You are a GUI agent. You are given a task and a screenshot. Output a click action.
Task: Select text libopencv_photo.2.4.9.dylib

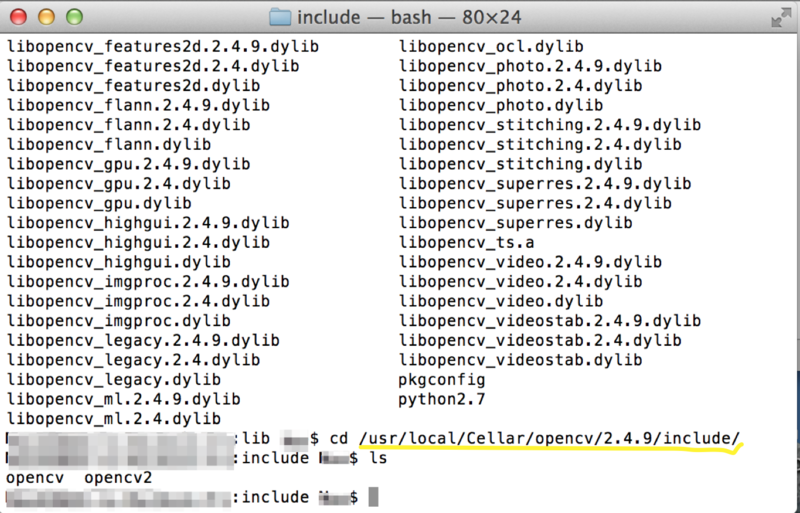530,66
